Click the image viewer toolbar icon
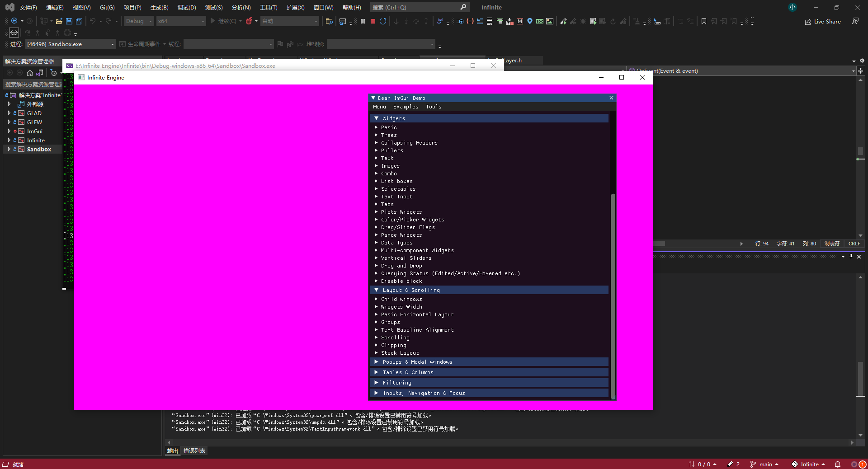868x469 pixels. point(550,21)
